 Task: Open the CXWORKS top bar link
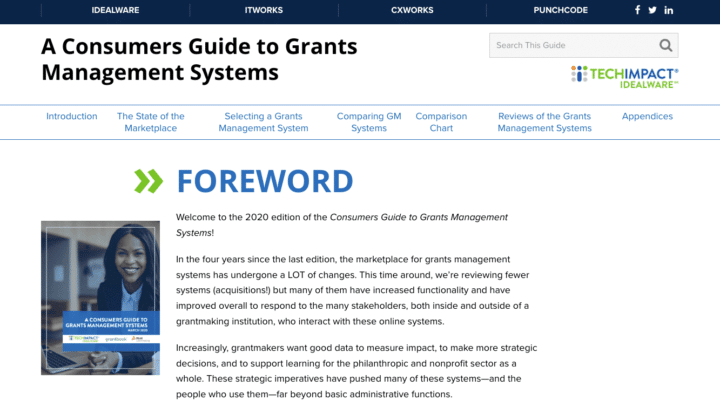[x=412, y=10]
